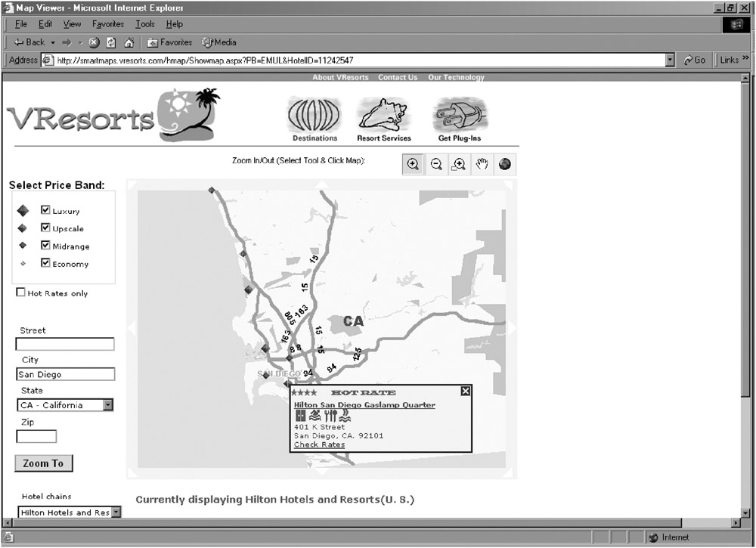Click the horizontal scrollbar thumb
756x548 pixels.
[346, 522]
